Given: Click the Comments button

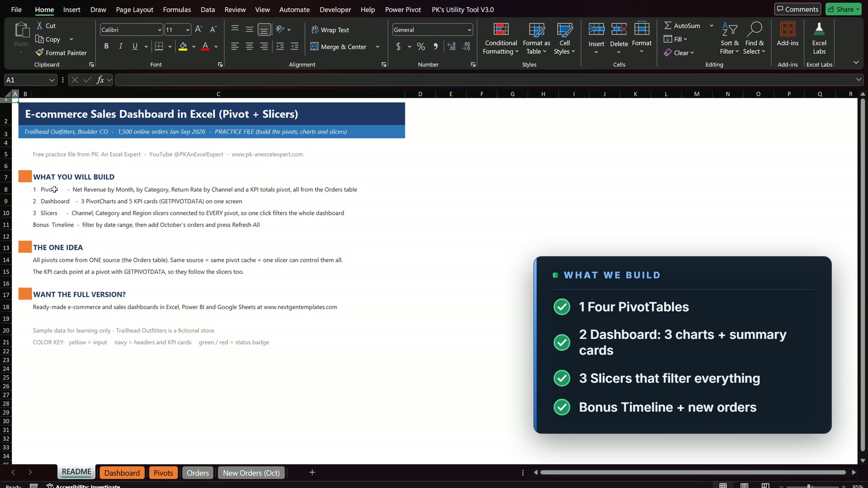Looking at the screenshot, I should tap(797, 9).
